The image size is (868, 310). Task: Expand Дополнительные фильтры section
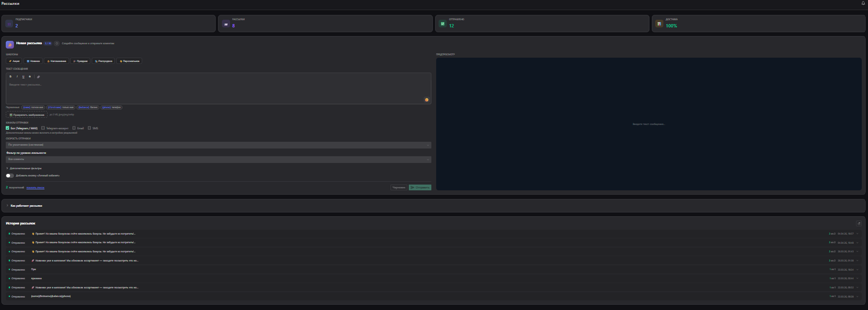25,169
